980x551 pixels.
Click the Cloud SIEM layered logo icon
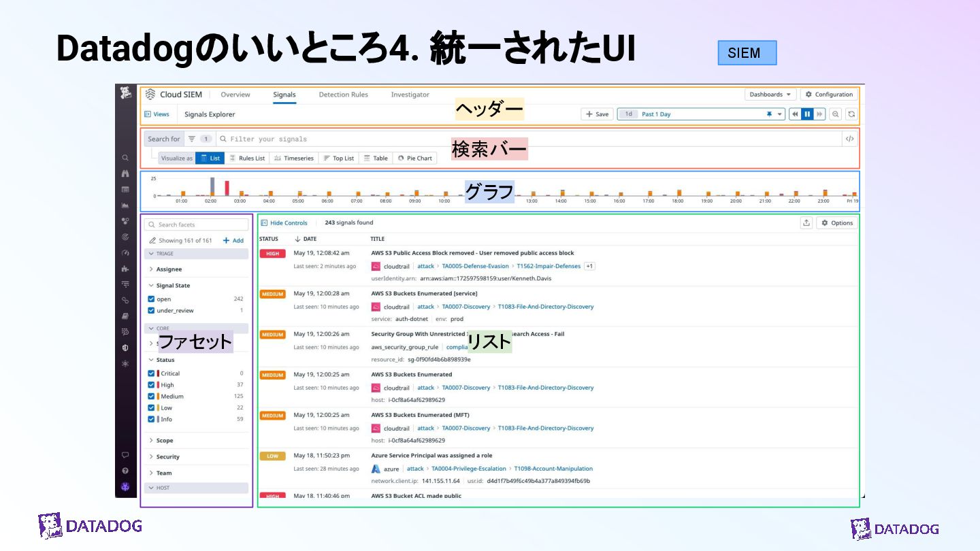(150, 95)
